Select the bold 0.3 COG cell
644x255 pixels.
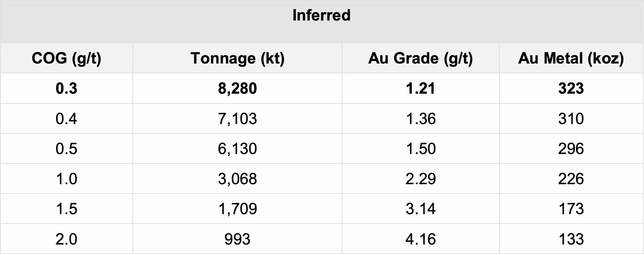(66, 88)
